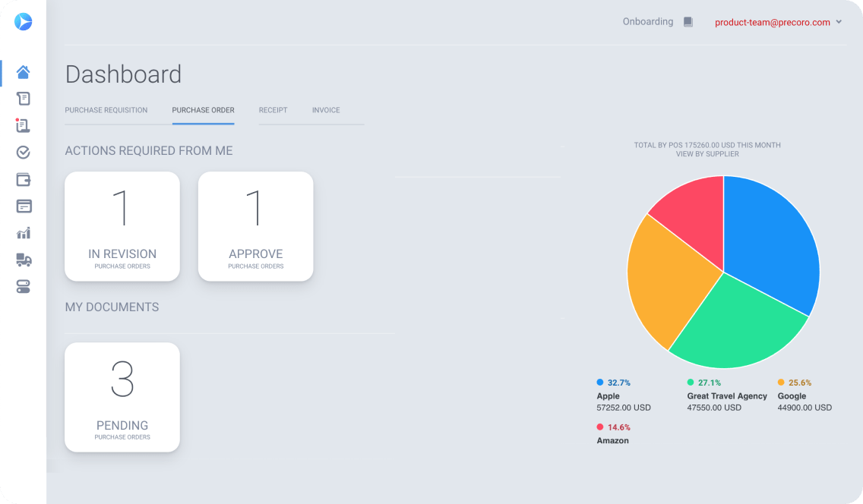Image resolution: width=863 pixels, height=504 pixels.
Task: Open the In Revision purchase orders card
Action: click(x=122, y=226)
